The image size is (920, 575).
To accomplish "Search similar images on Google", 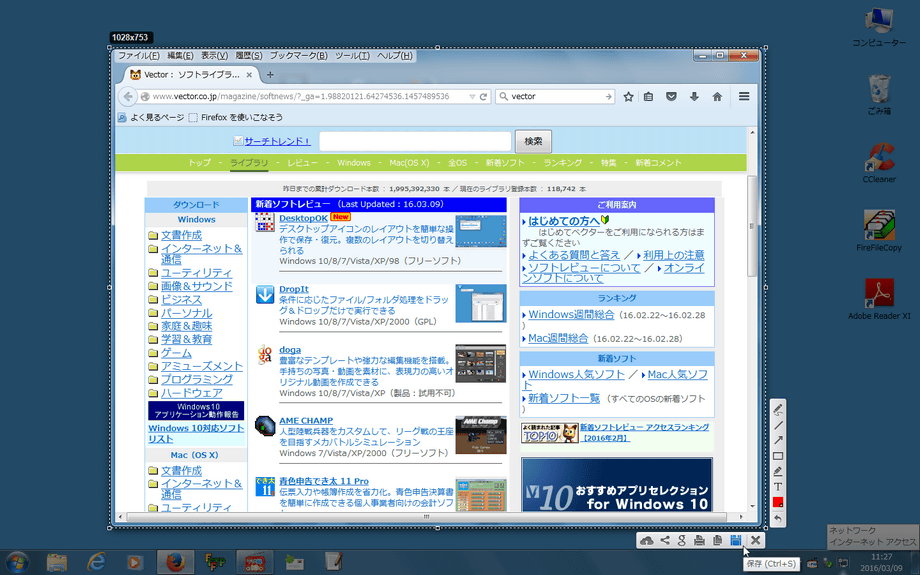I will (x=682, y=540).
